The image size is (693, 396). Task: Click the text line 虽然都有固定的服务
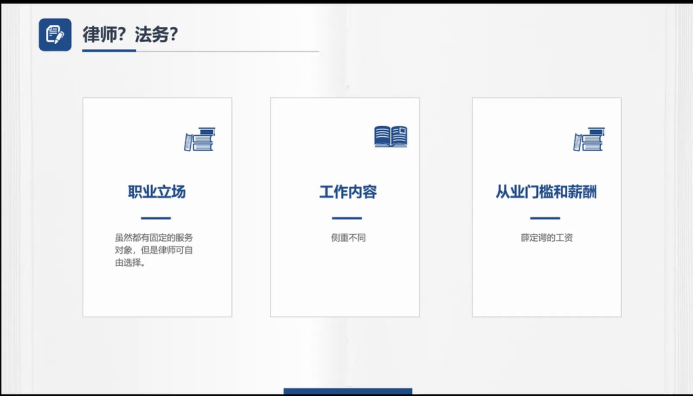tap(154, 238)
